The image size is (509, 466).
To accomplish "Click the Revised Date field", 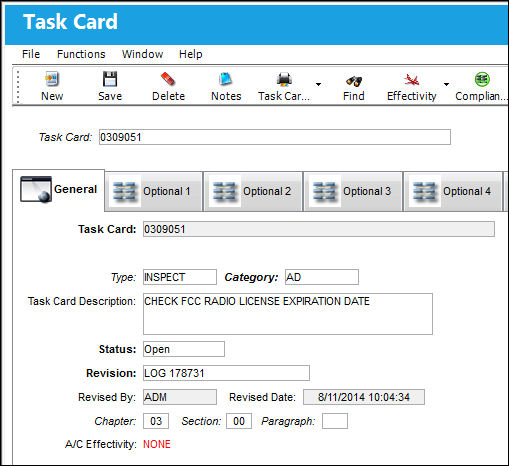I will (x=364, y=397).
